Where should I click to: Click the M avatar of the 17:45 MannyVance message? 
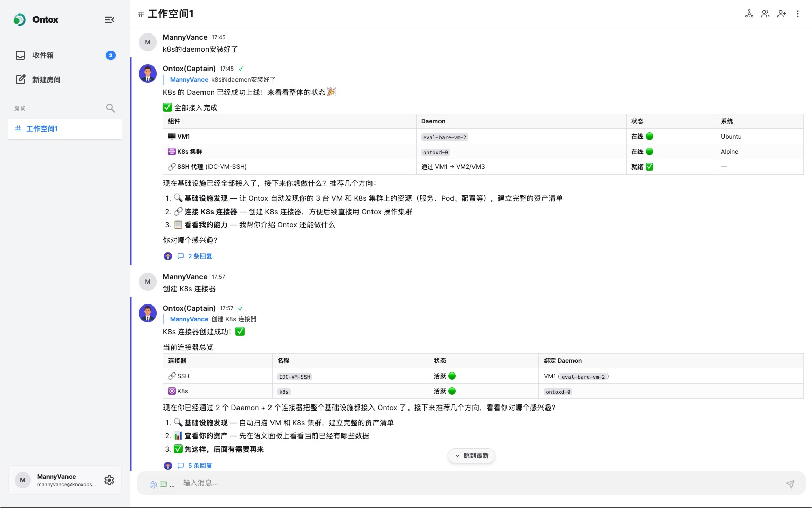tap(148, 42)
